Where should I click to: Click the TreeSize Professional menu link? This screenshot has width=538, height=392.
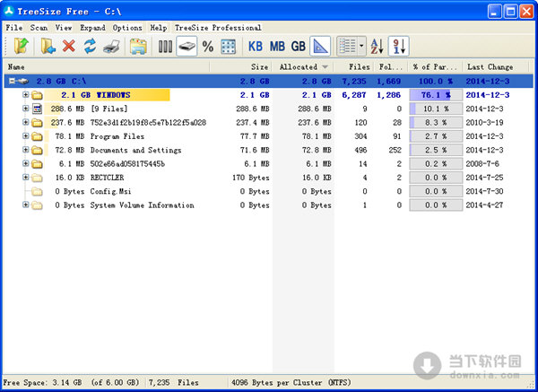218,28
